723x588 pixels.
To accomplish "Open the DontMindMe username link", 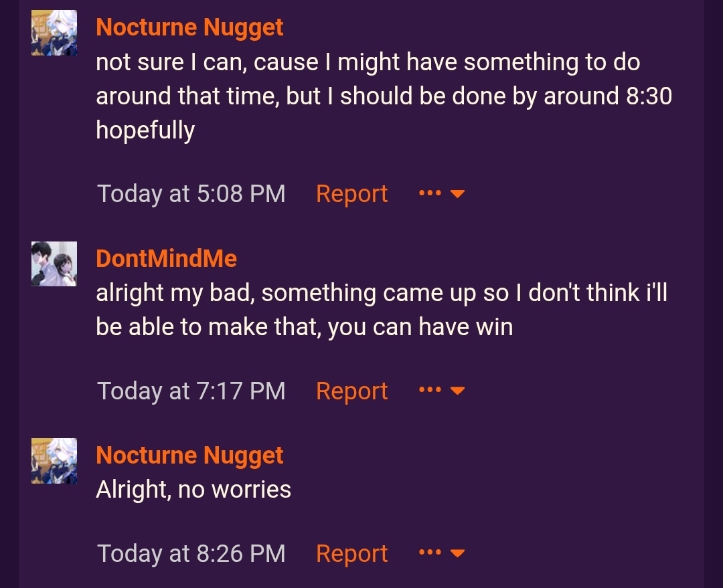I will (x=166, y=258).
